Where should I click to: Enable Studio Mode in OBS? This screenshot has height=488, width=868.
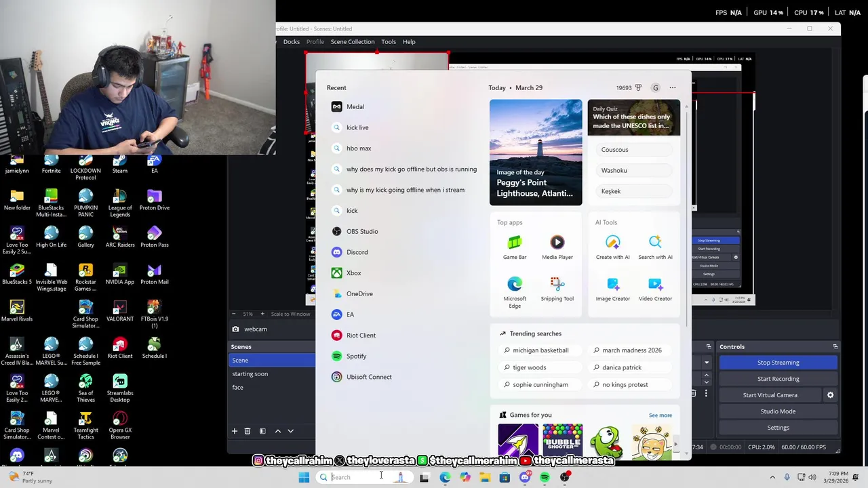tap(778, 411)
